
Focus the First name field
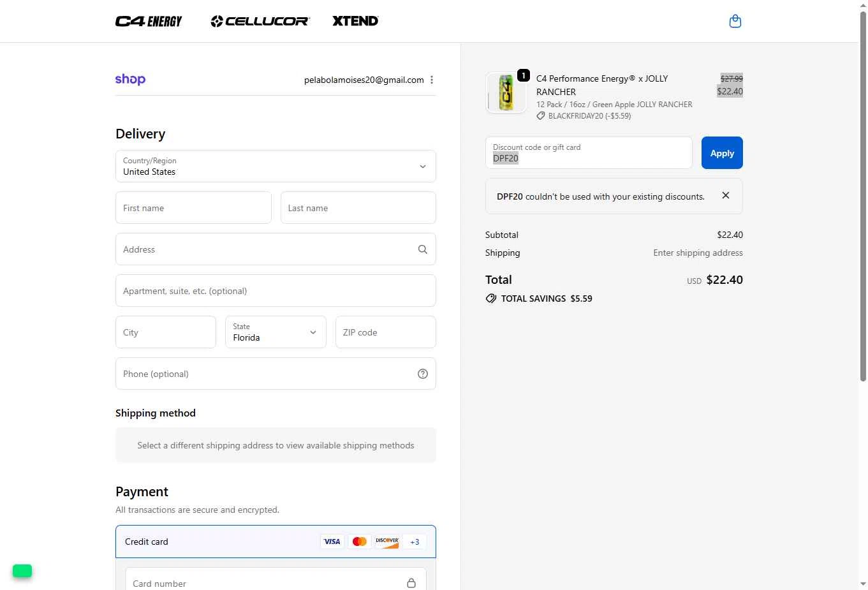193,208
